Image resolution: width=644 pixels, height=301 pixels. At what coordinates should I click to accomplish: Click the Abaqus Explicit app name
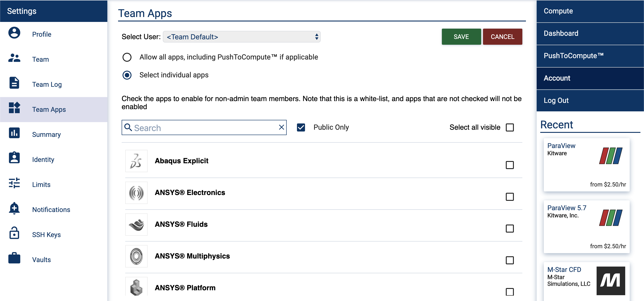182,161
